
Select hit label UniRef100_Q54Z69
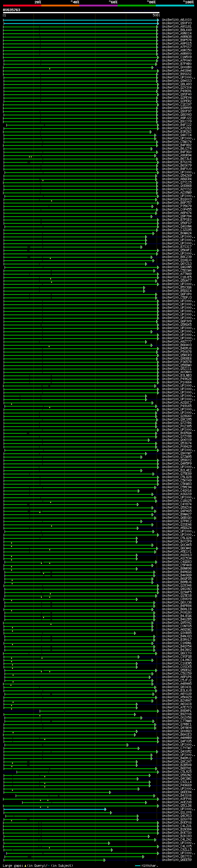click(177, 176)
